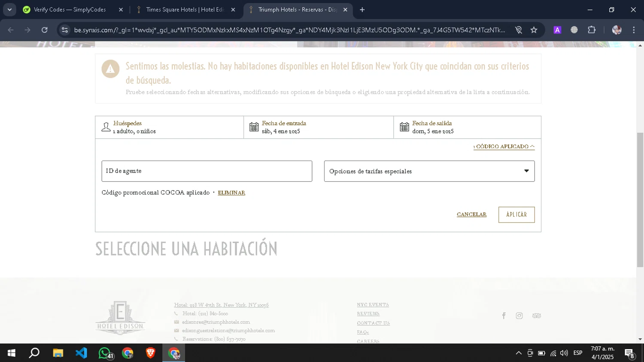Open the Fecha de salida date picker
The width and height of the screenshot is (644, 362).
pos(467,127)
